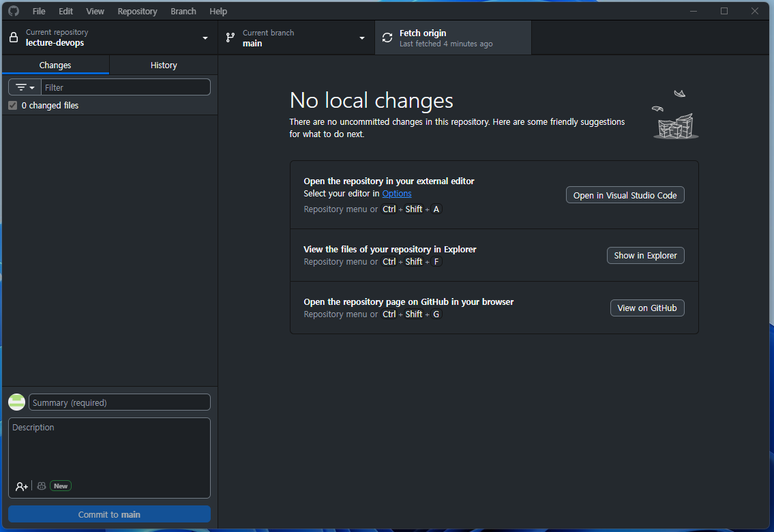Click the Copilot generate commit message icon

[x=42, y=486]
